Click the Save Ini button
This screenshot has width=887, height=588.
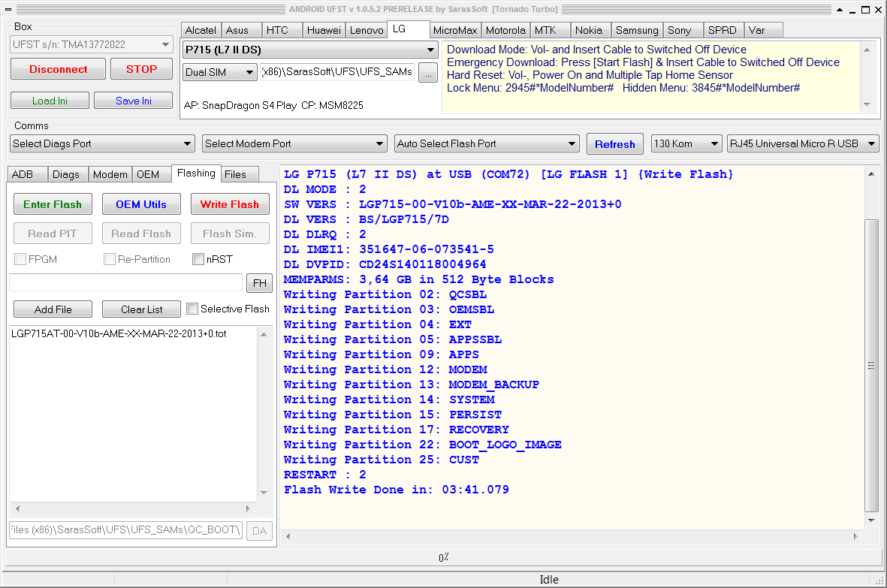[134, 101]
